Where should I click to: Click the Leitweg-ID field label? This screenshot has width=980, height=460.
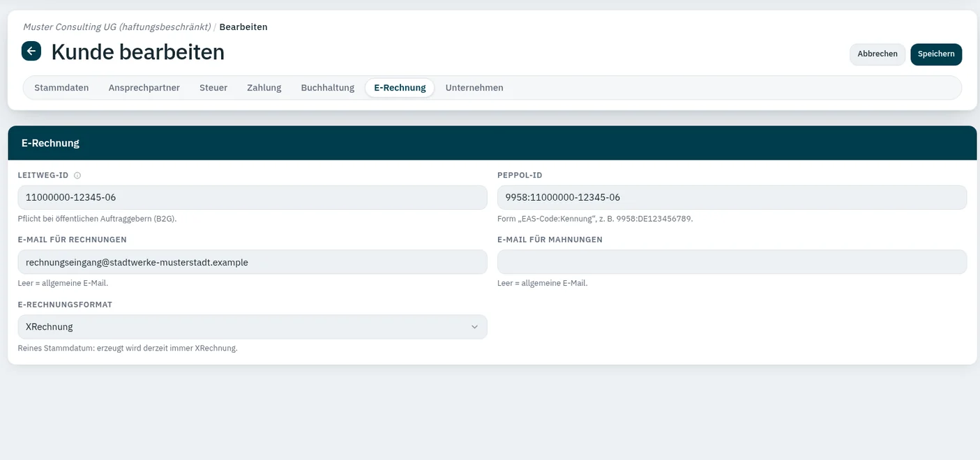click(43, 176)
